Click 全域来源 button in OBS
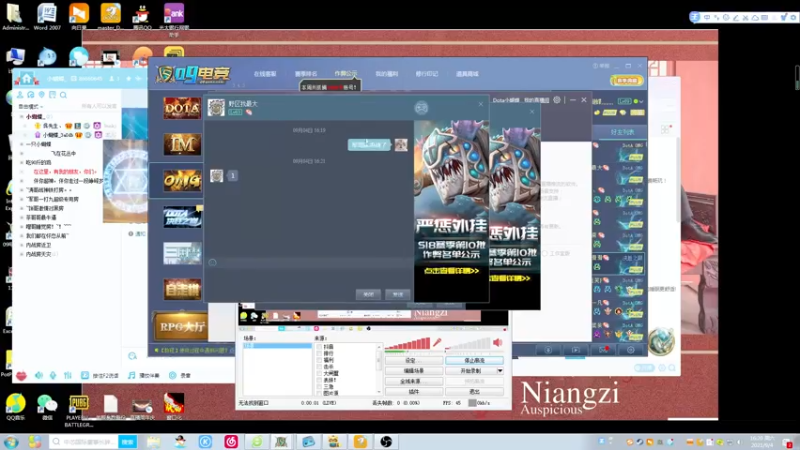800x450 pixels. tap(413, 382)
